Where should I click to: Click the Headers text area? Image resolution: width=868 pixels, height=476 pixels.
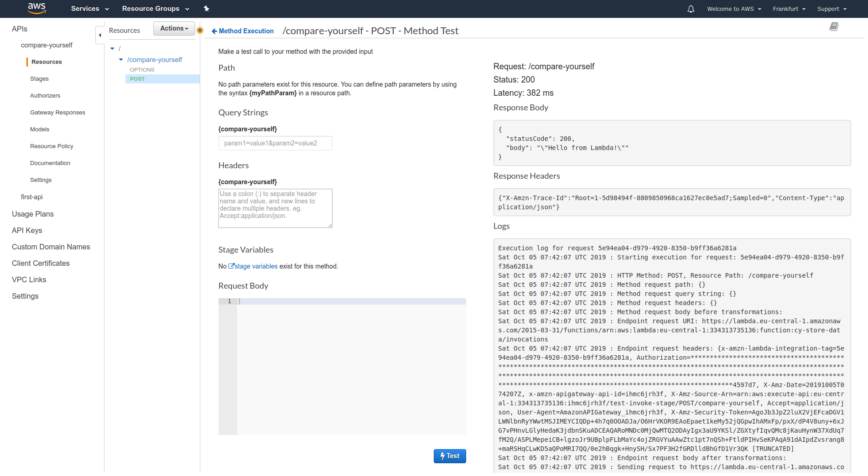(275, 208)
